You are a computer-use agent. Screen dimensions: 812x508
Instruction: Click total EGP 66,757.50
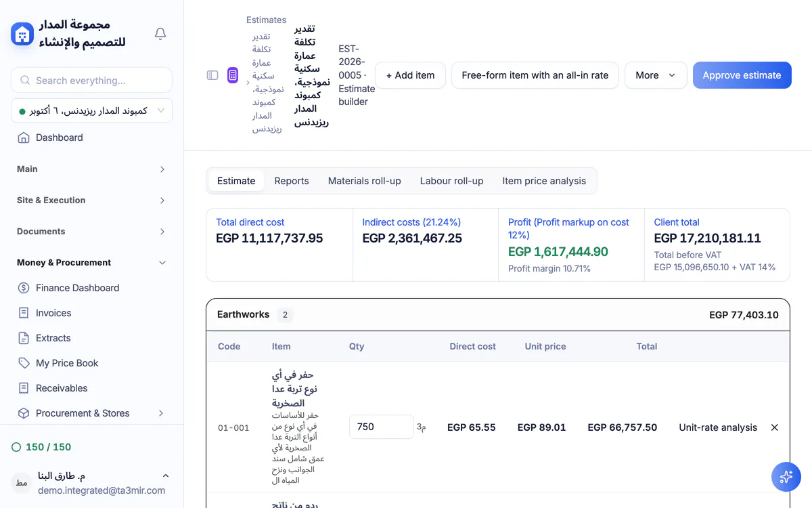(623, 427)
